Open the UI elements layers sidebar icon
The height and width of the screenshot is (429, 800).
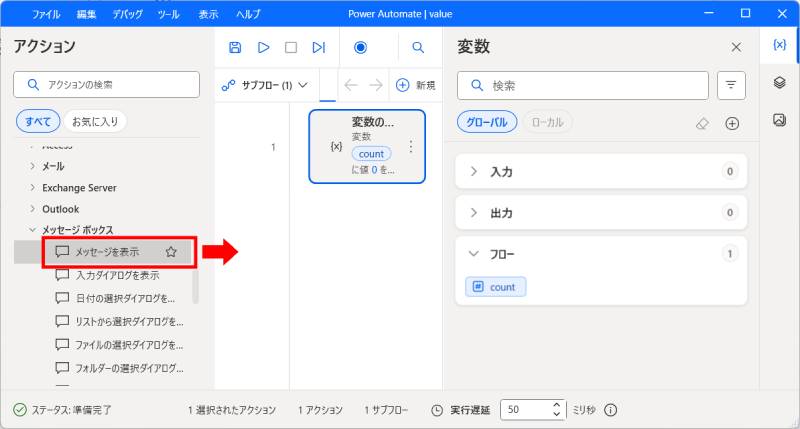779,82
